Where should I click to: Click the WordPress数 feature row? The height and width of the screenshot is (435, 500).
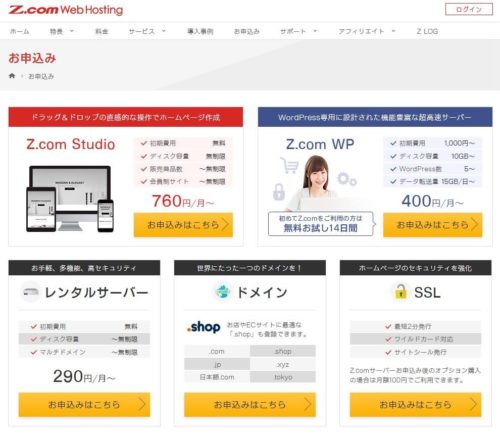pyautogui.click(x=433, y=169)
